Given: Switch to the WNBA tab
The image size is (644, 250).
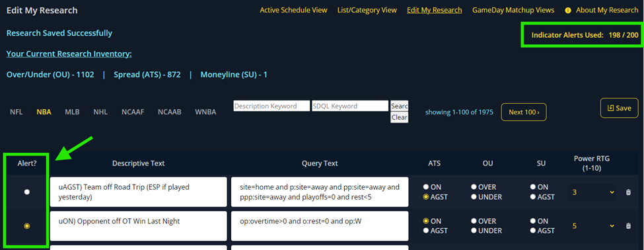Looking at the screenshot, I should tap(205, 112).
